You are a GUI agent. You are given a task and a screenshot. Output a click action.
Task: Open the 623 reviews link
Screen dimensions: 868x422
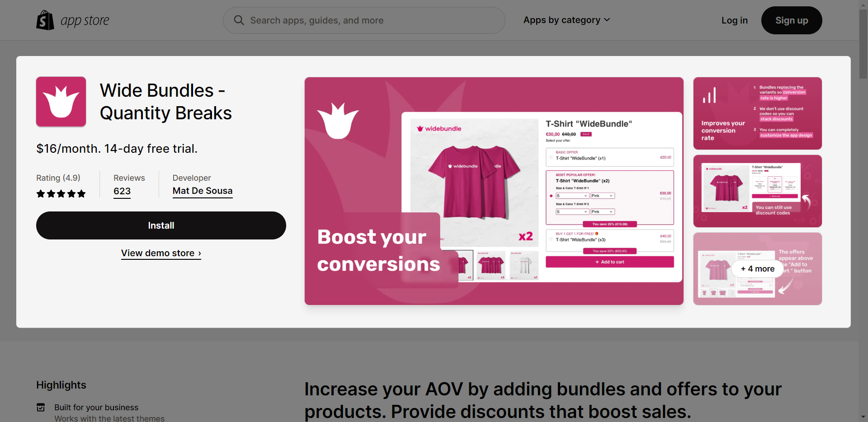tap(122, 191)
